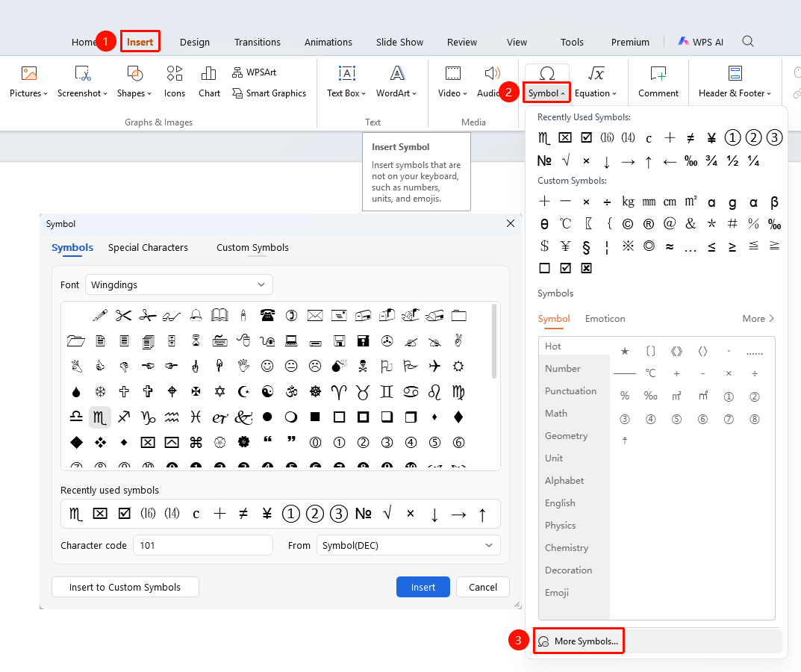Viewport: 801px width, 672px height.
Task: Open the Screenshot dropdown
Action: coord(82,93)
